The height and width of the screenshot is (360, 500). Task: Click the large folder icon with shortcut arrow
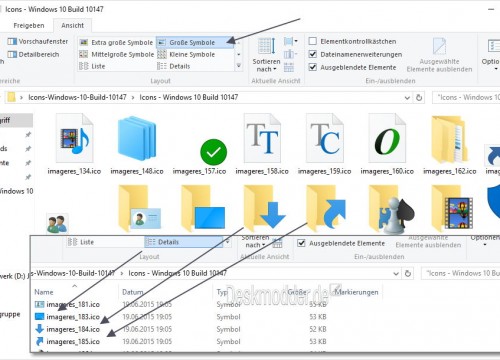(x=327, y=209)
